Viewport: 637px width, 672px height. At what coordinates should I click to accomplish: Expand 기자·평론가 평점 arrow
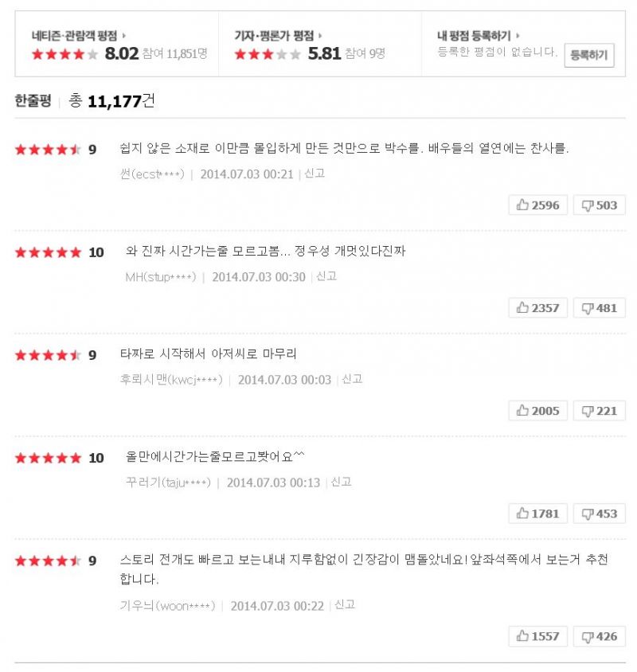click(320, 36)
